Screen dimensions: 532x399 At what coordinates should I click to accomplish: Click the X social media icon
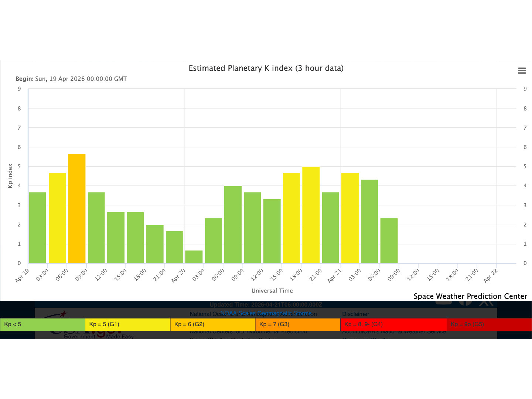tap(486, 303)
